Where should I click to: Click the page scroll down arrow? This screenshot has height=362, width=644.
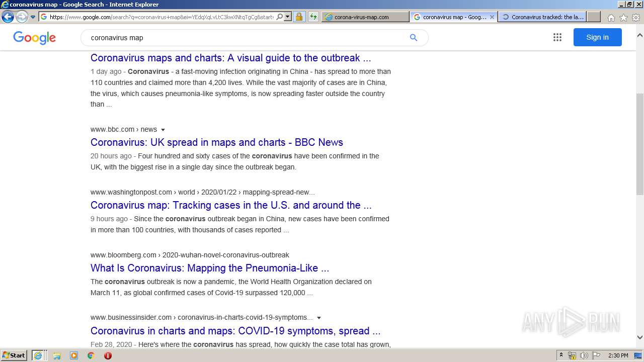pos(640,337)
